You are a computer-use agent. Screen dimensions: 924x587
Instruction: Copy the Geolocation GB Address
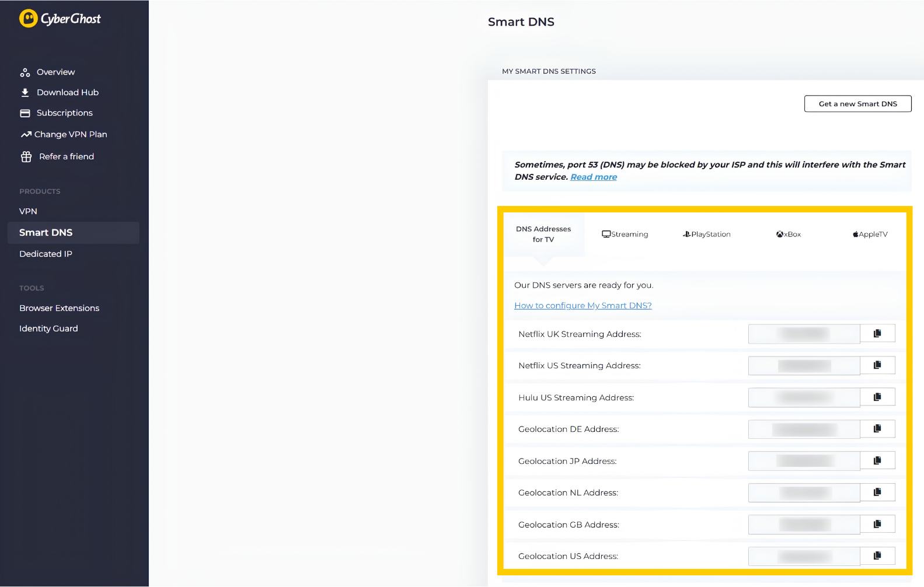[x=877, y=524]
